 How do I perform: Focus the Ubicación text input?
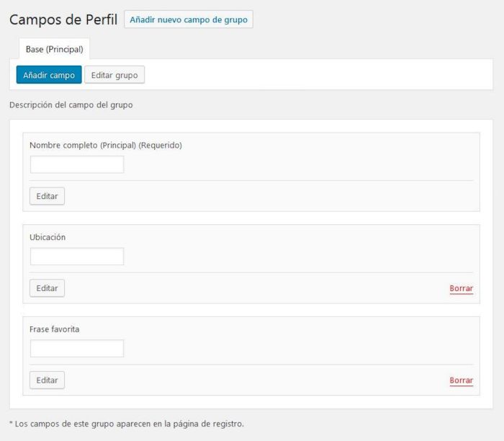tap(77, 257)
